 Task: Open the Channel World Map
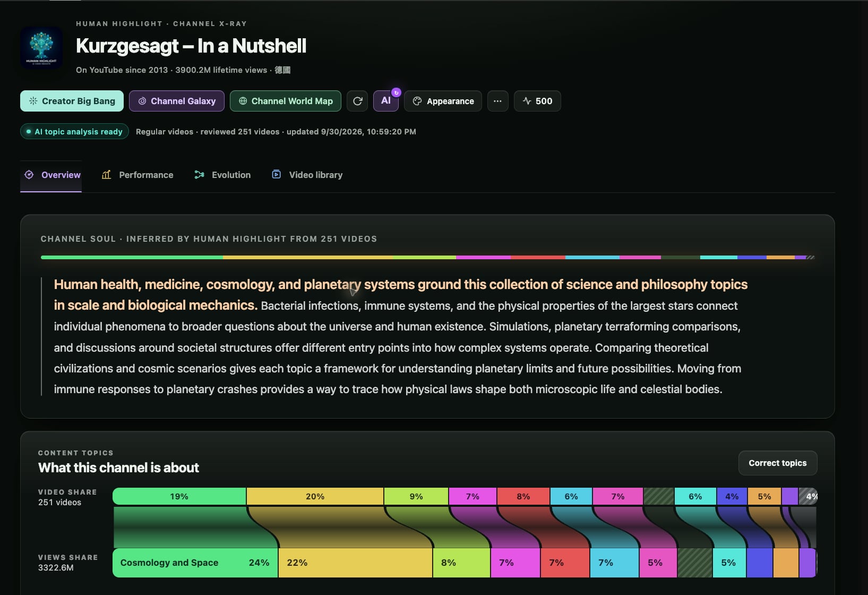click(286, 101)
